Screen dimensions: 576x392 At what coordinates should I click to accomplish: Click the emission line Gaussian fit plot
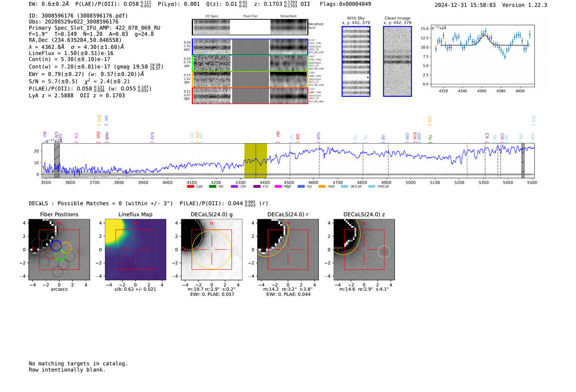point(483,56)
